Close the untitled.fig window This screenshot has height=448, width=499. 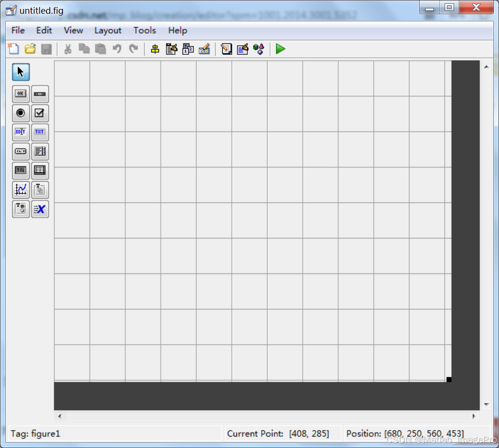coord(476,7)
